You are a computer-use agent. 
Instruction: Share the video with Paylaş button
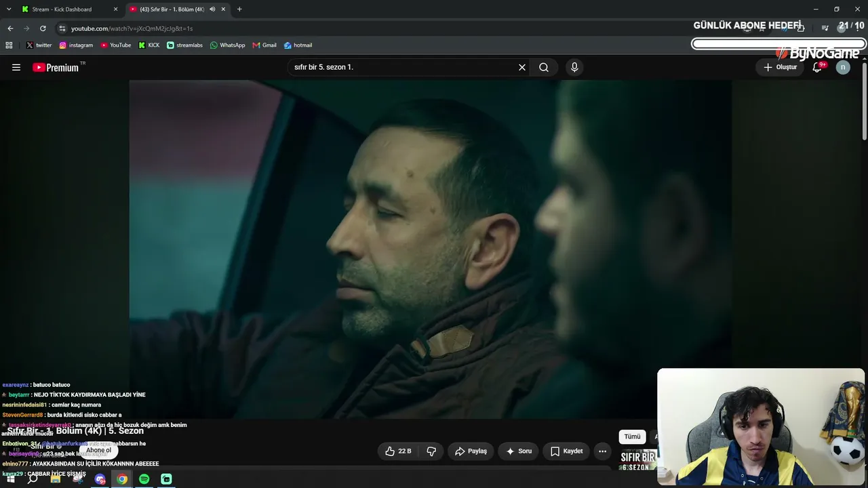click(x=471, y=451)
